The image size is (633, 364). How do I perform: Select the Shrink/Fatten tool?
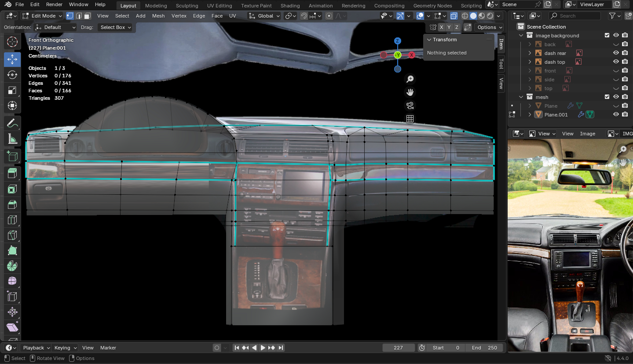click(12, 312)
